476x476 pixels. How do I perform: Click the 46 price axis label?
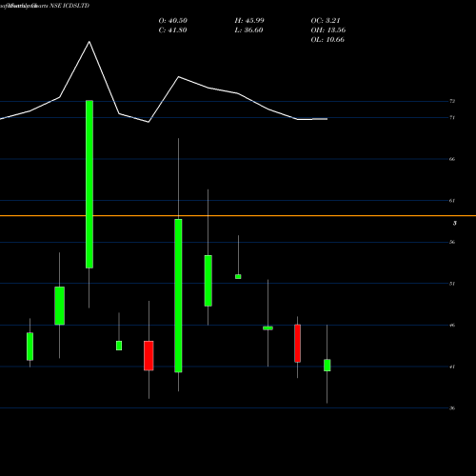pyautogui.click(x=452, y=326)
